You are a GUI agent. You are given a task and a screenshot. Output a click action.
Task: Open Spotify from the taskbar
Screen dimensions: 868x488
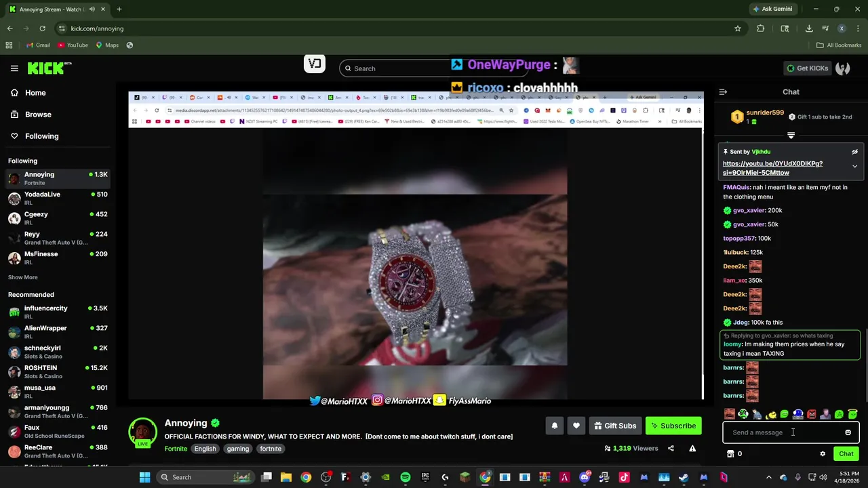(x=406, y=477)
